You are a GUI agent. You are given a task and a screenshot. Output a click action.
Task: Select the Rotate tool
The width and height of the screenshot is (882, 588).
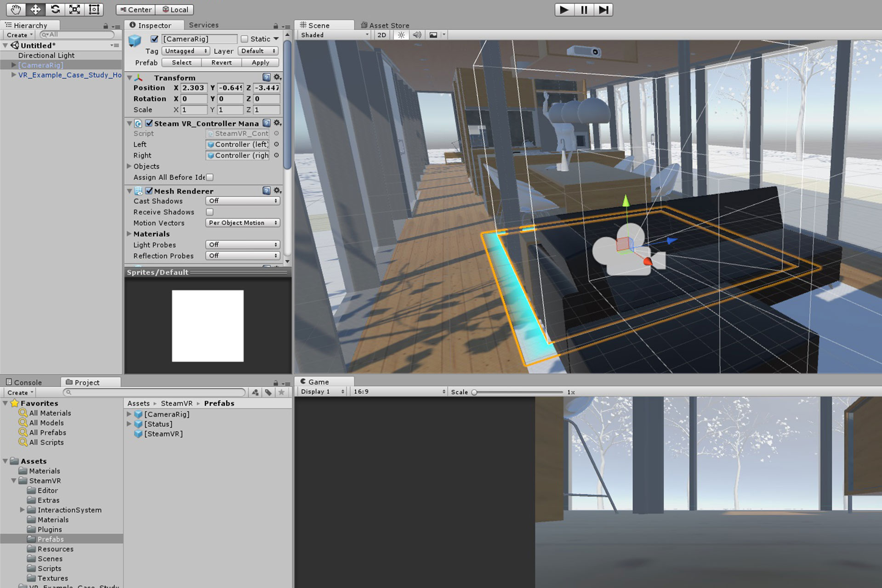pyautogui.click(x=55, y=9)
